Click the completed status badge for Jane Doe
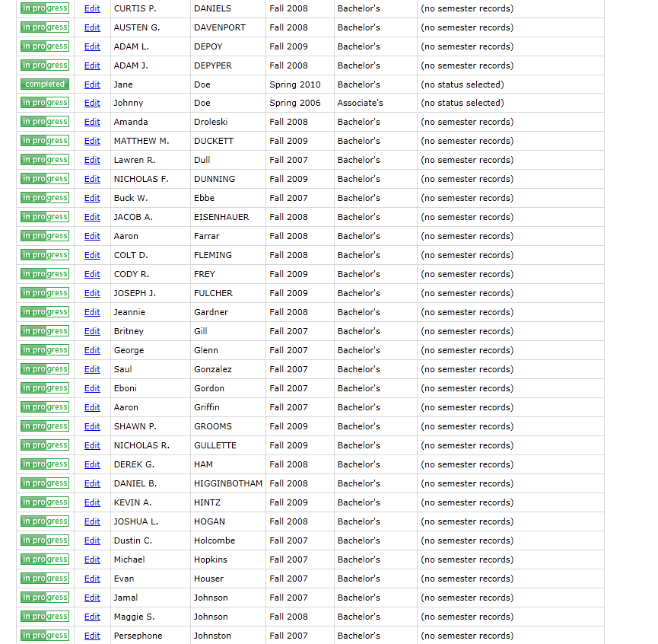The height and width of the screenshot is (644, 658). point(45,84)
